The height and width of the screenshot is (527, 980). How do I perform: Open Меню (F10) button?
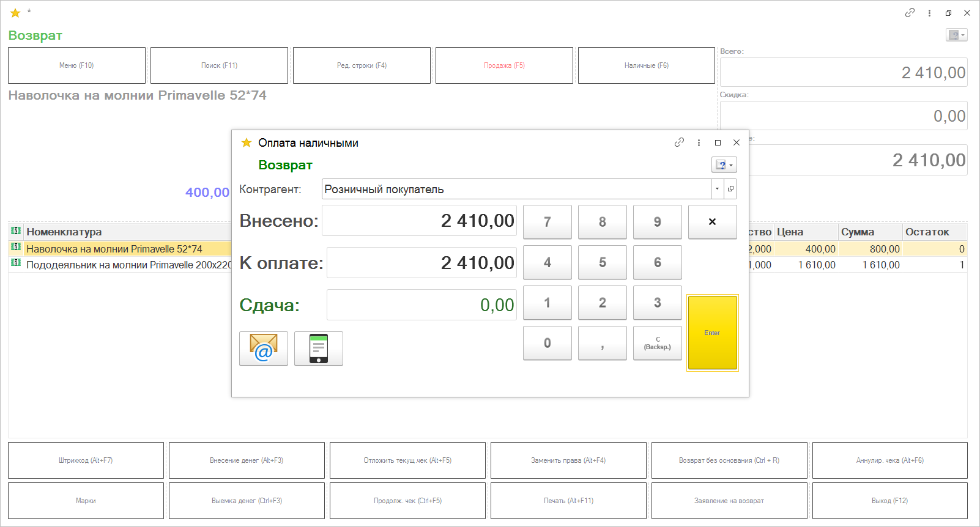pyautogui.click(x=76, y=65)
